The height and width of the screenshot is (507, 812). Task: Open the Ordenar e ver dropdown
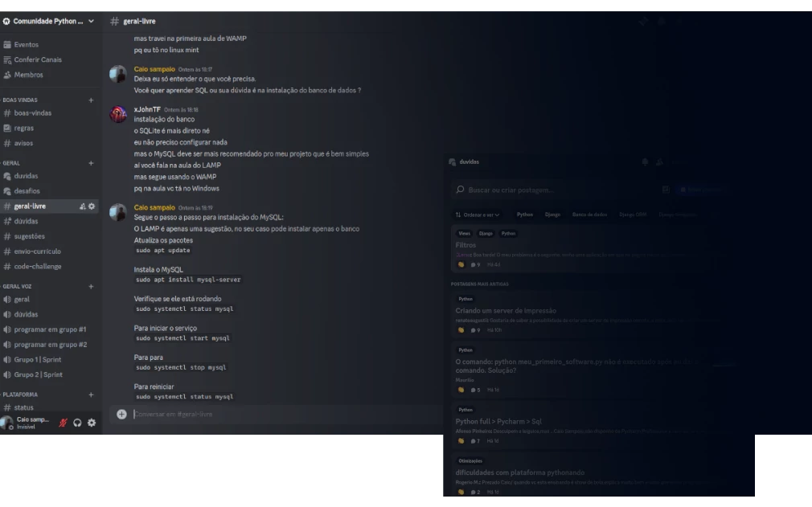point(478,215)
